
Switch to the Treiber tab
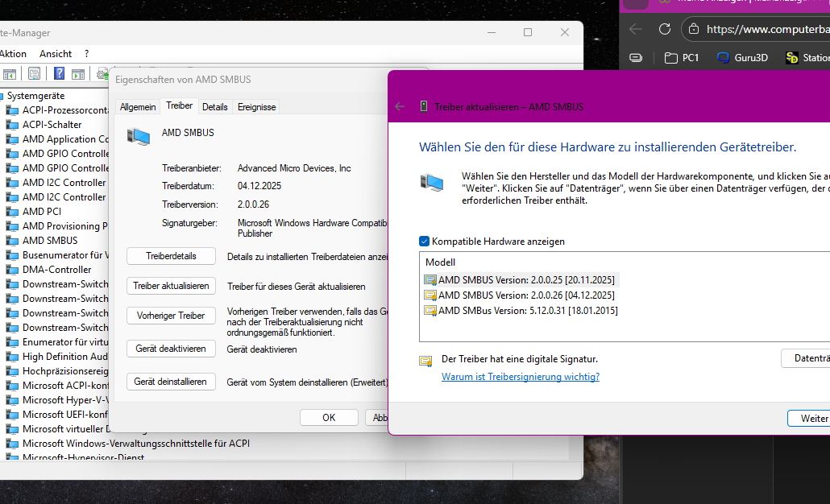coord(180,105)
